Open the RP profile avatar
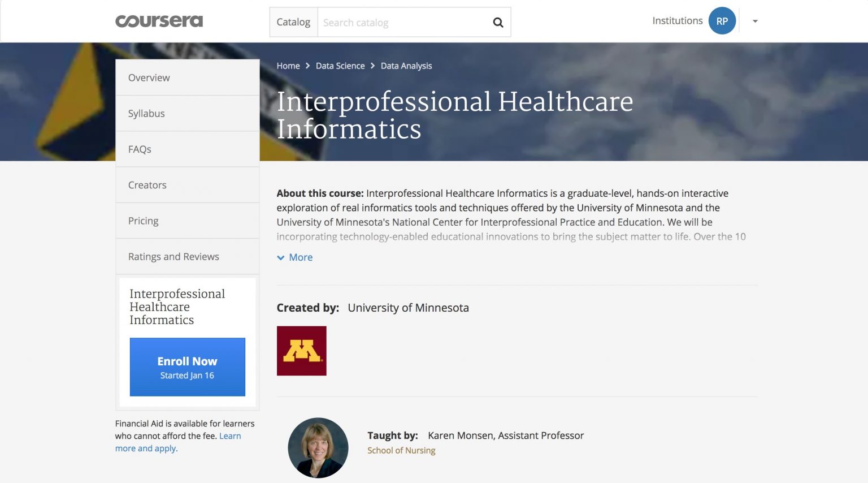The width and height of the screenshot is (868, 483). (x=722, y=21)
